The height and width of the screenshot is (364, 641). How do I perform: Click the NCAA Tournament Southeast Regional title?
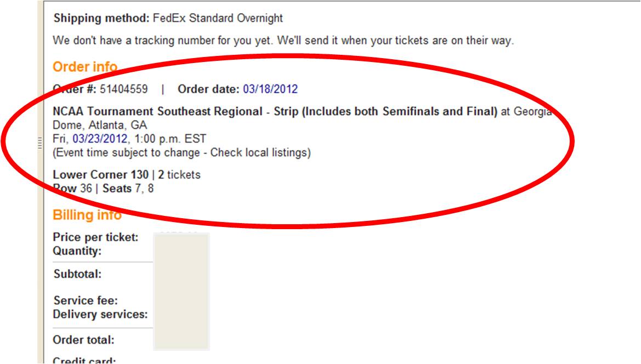(x=157, y=112)
